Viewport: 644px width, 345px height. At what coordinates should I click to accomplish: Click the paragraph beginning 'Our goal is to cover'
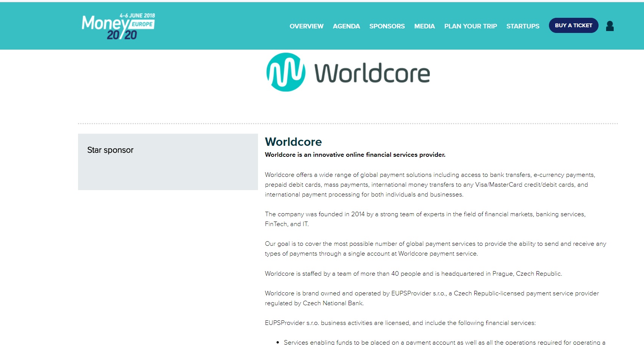(435, 248)
